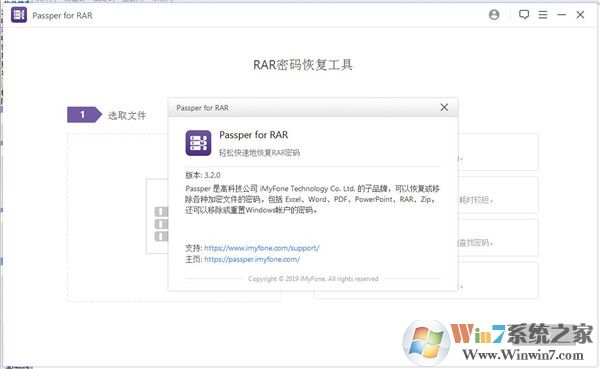Open the support link imyfone.com/support

[x=262, y=248]
